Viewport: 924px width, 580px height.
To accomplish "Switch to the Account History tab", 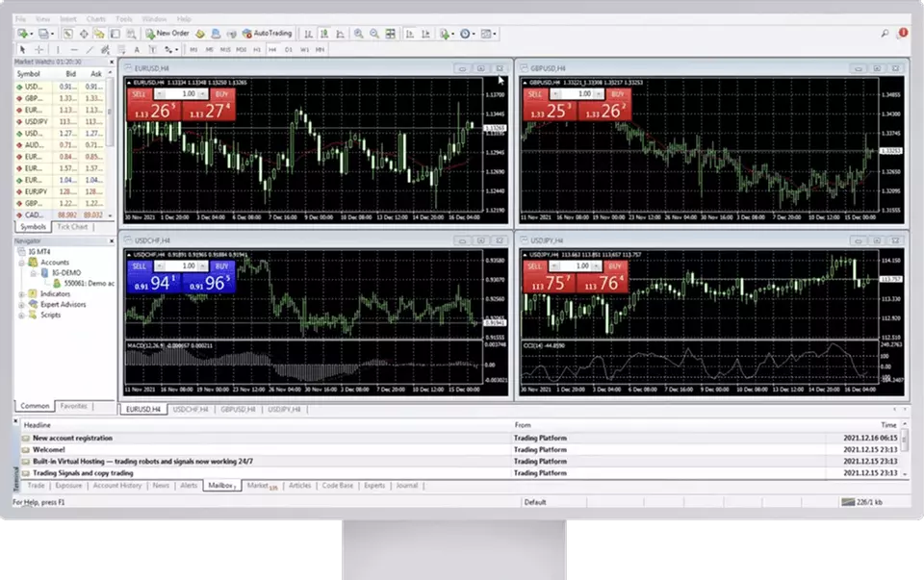I will click(117, 486).
